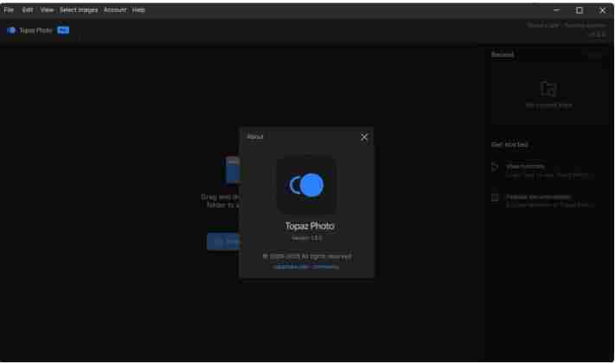Open the Account menu
Image resolution: width=615 pixels, height=364 pixels.
coord(115,10)
